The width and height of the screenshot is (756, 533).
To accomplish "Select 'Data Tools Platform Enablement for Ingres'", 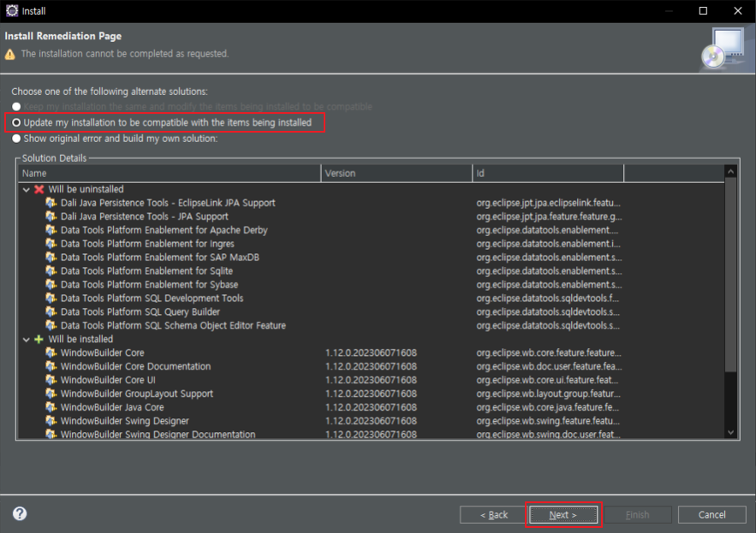I will point(147,243).
